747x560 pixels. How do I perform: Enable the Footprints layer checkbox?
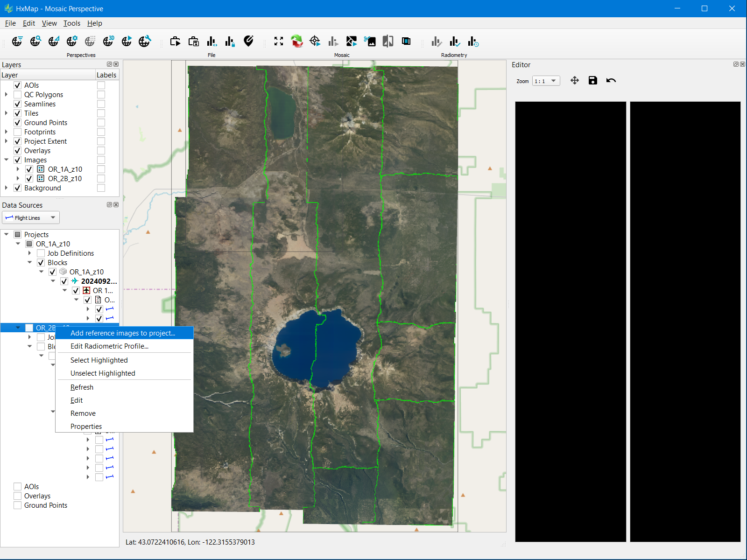click(x=18, y=132)
